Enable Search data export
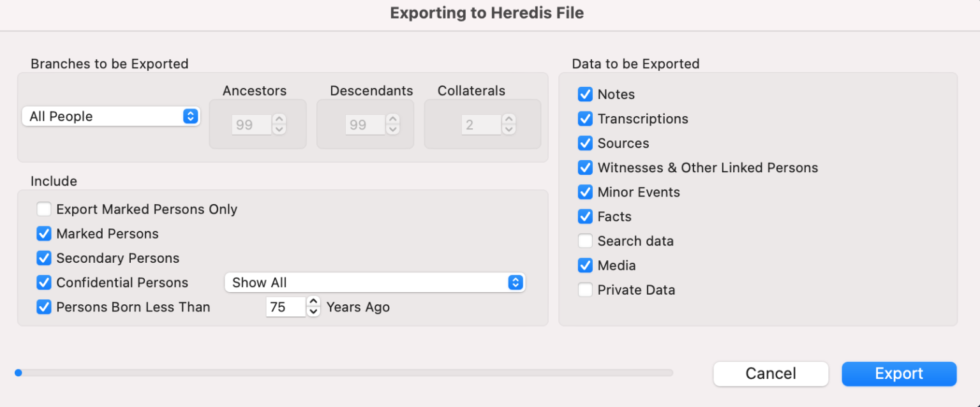Image resolution: width=980 pixels, height=407 pixels. pos(585,241)
